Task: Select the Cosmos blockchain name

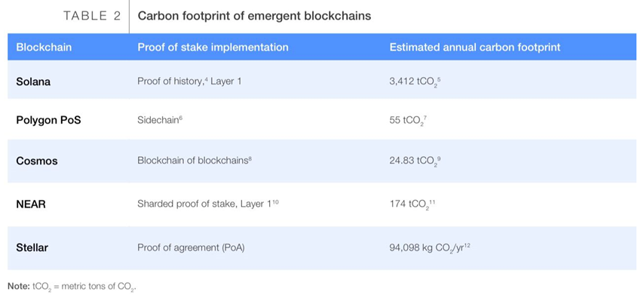Action: [x=36, y=161]
